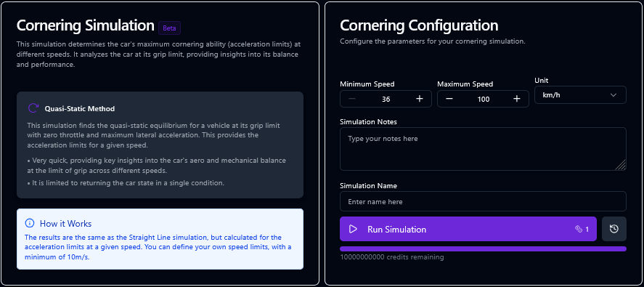Increase Maximum Speed with plus button
The height and width of the screenshot is (287, 644).
click(x=517, y=99)
